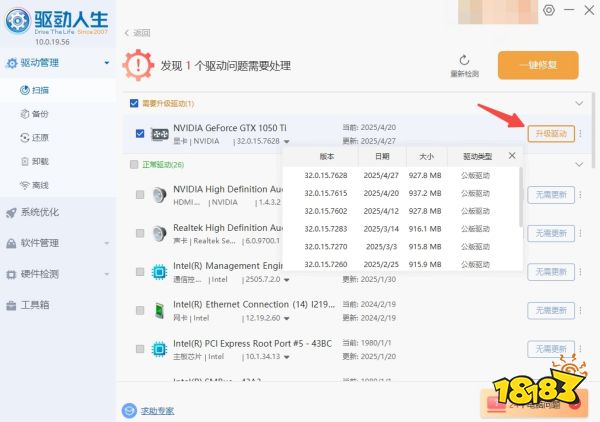This screenshot has width=600, height=422.
Task: Click the 求助专家 avatar icon
Action: (129, 411)
